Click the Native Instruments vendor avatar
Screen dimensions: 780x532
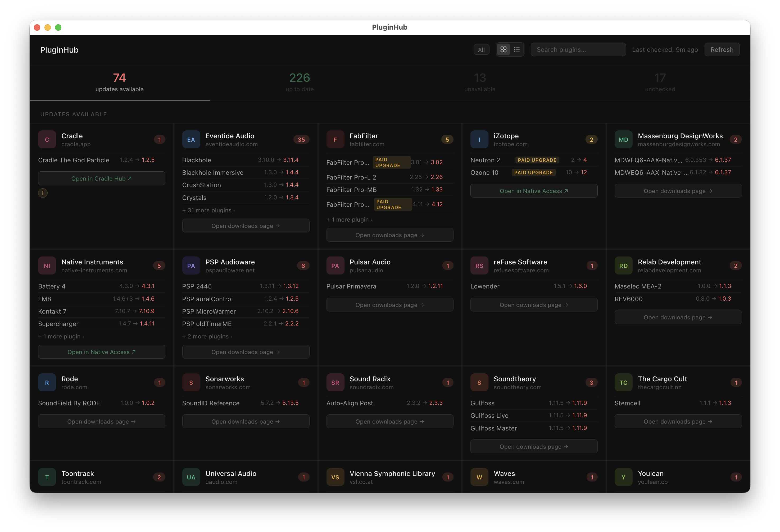click(x=47, y=265)
